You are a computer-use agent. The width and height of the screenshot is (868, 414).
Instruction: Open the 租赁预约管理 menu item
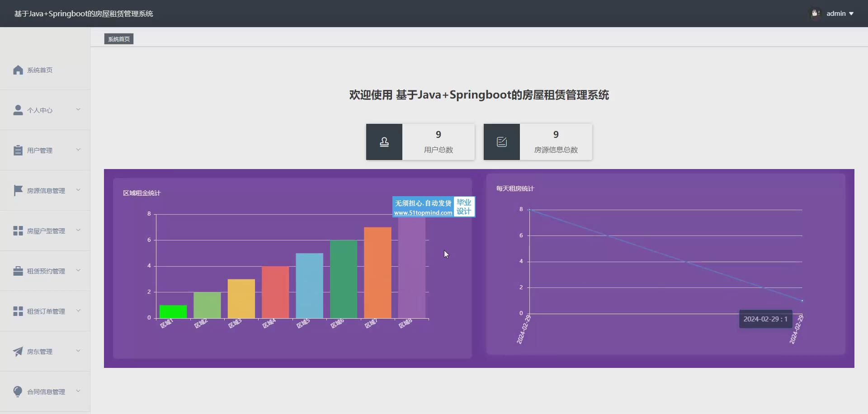[x=45, y=271]
